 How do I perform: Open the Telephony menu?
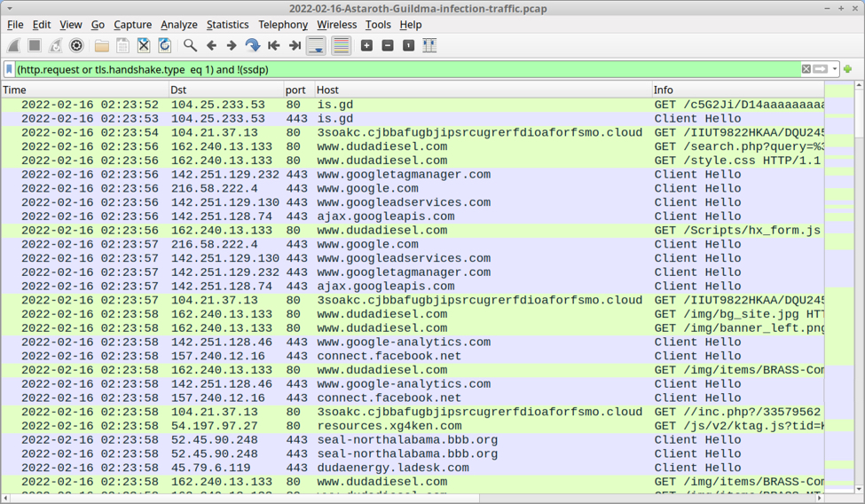coord(282,25)
